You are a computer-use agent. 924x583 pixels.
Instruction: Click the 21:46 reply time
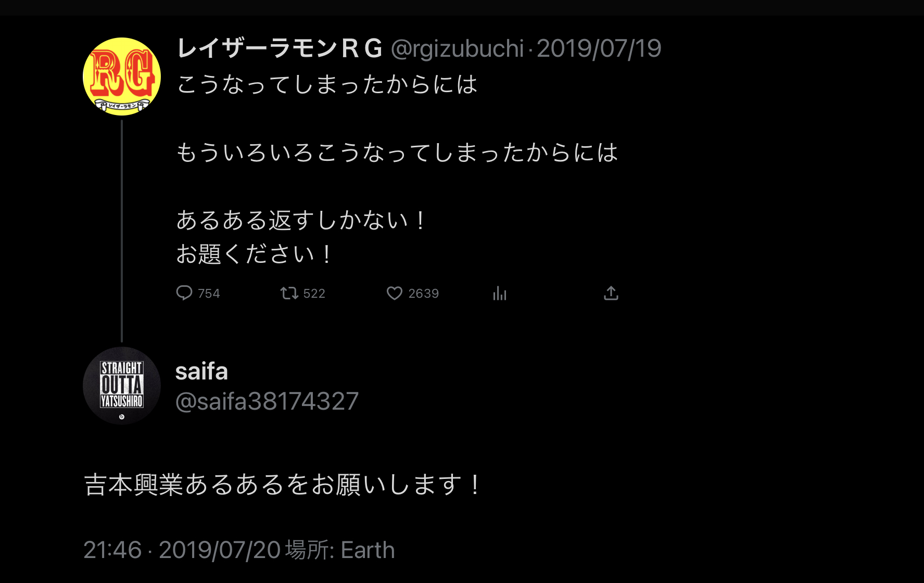(112, 550)
